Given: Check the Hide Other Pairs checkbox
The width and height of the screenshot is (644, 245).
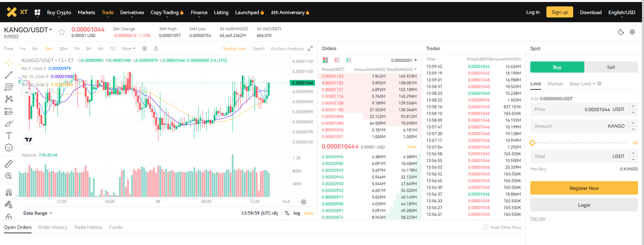Looking at the screenshot, I should coord(486,227).
